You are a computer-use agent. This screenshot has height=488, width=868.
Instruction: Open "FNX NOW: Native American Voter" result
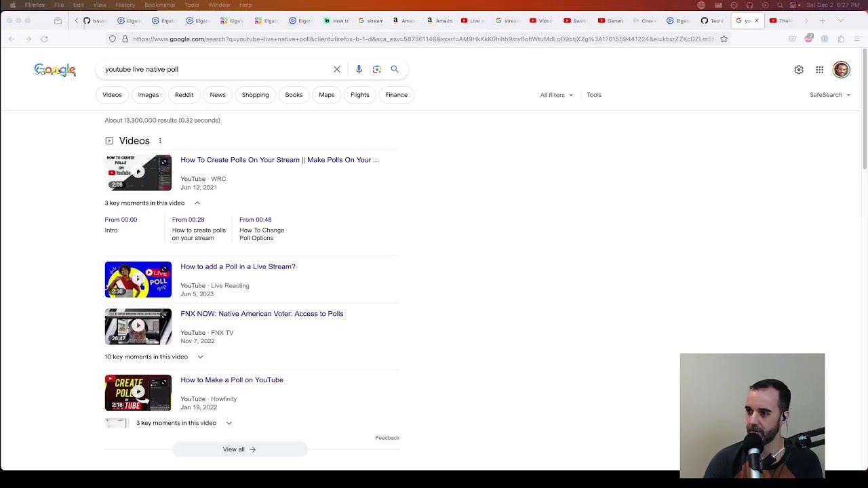[262, 314]
